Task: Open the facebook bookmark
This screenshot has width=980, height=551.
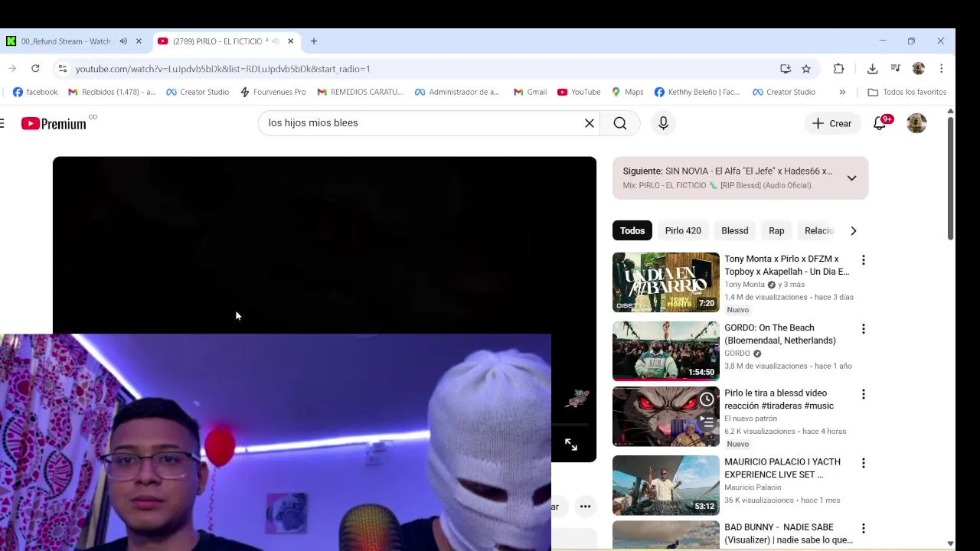Action: coord(35,92)
